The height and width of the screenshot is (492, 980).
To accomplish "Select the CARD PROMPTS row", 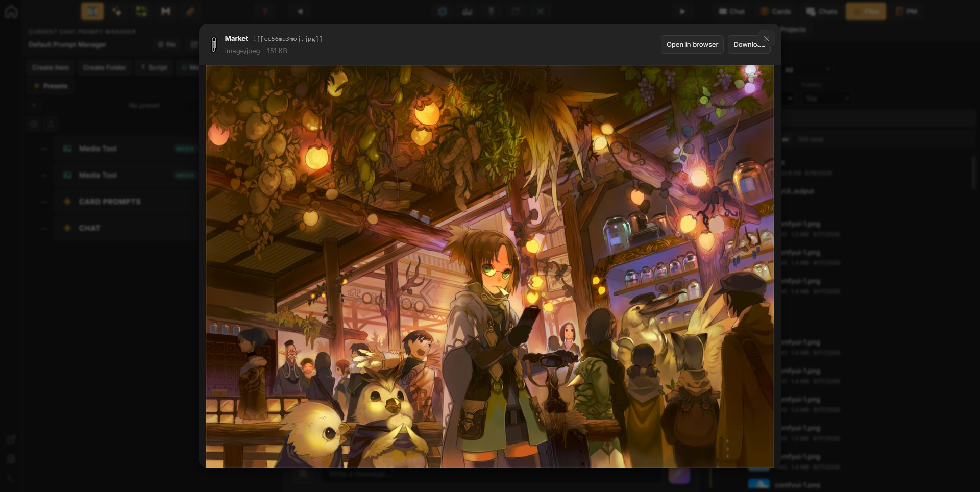I will coord(126,202).
